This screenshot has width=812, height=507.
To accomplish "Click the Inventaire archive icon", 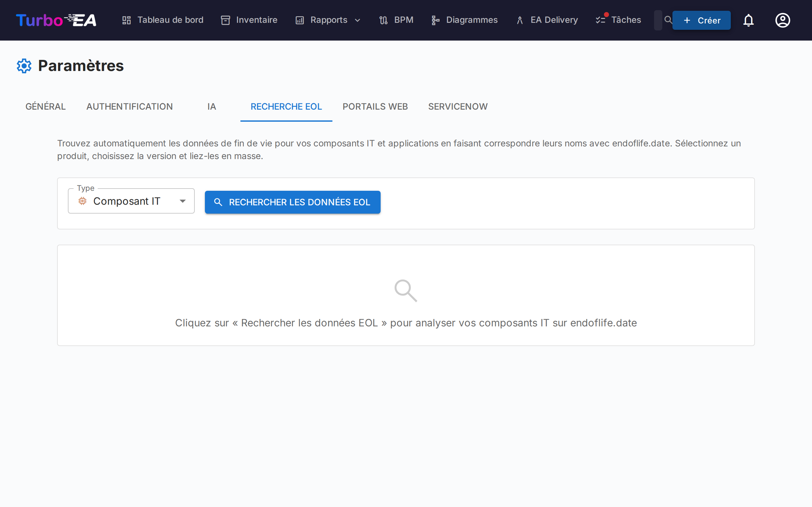I will [x=226, y=20].
